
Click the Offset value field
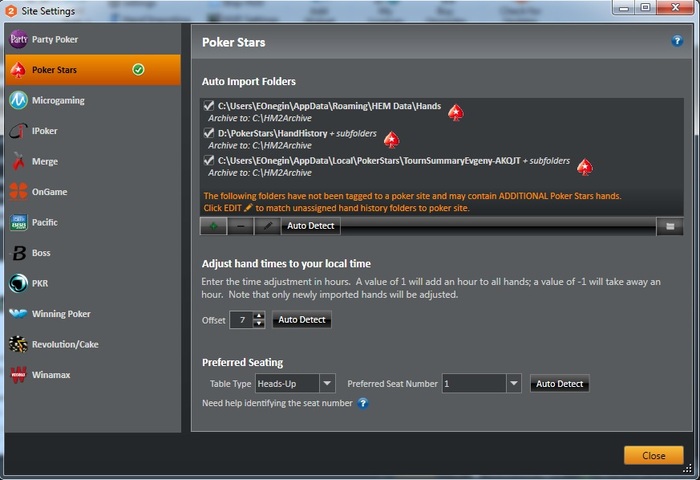coord(242,320)
